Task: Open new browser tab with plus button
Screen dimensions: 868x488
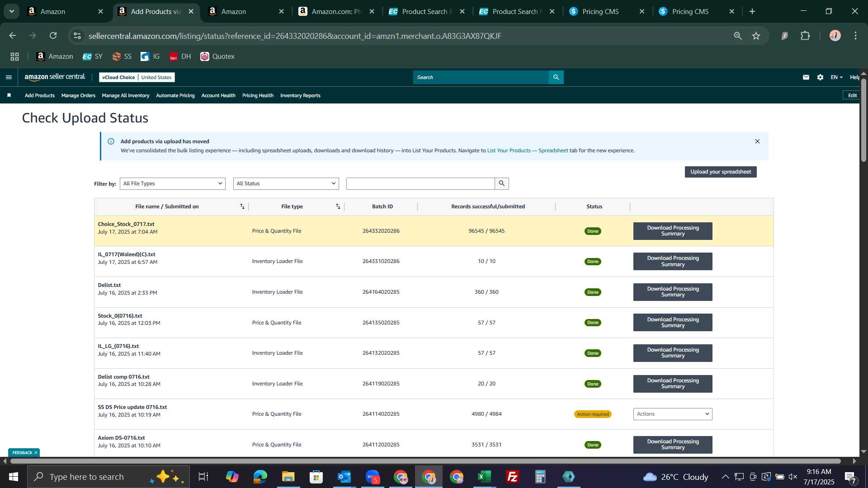Action: 752,11
